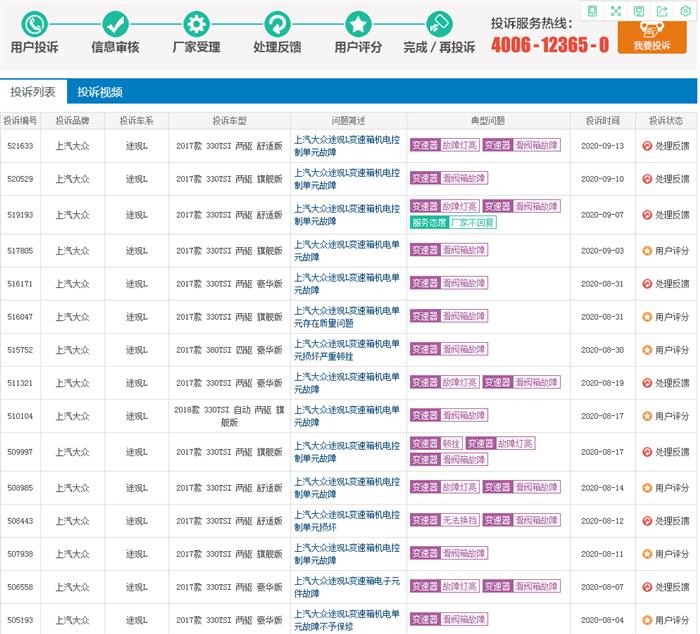Click 用户评分 status icon for complaint 517805
The width and height of the screenshot is (700, 634).
point(647,251)
